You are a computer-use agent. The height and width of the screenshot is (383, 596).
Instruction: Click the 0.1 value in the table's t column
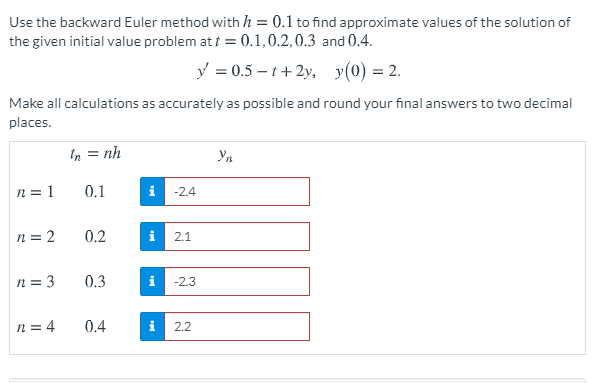pyautogui.click(x=95, y=191)
